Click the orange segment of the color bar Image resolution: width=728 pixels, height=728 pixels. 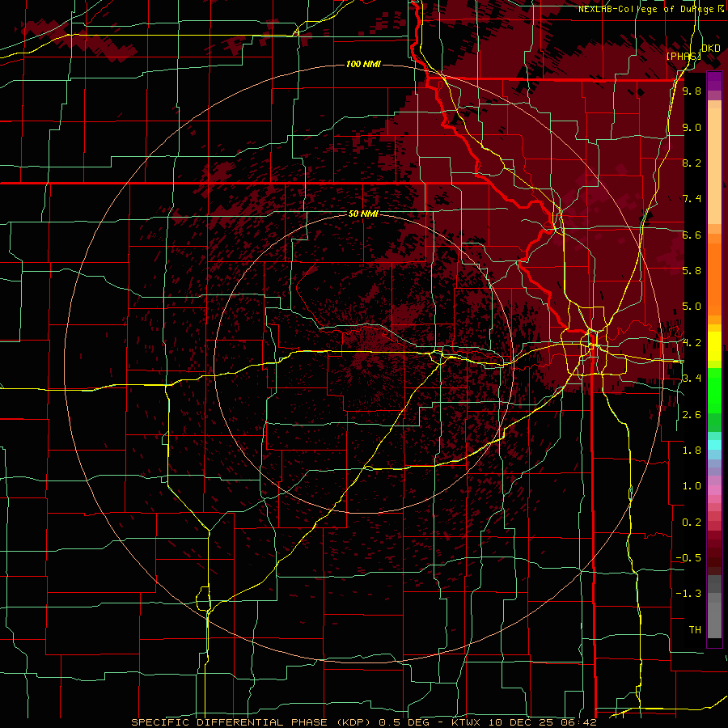[714, 278]
